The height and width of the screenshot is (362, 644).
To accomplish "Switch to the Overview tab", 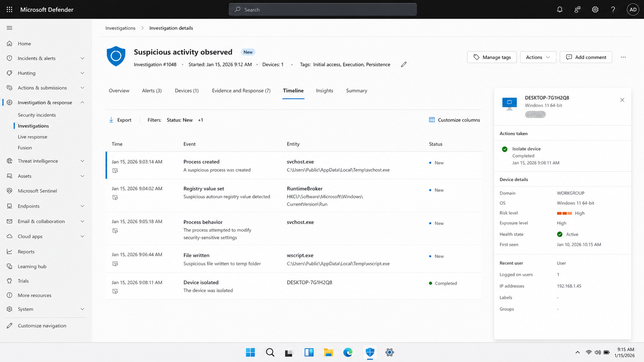I will tap(119, 91).
